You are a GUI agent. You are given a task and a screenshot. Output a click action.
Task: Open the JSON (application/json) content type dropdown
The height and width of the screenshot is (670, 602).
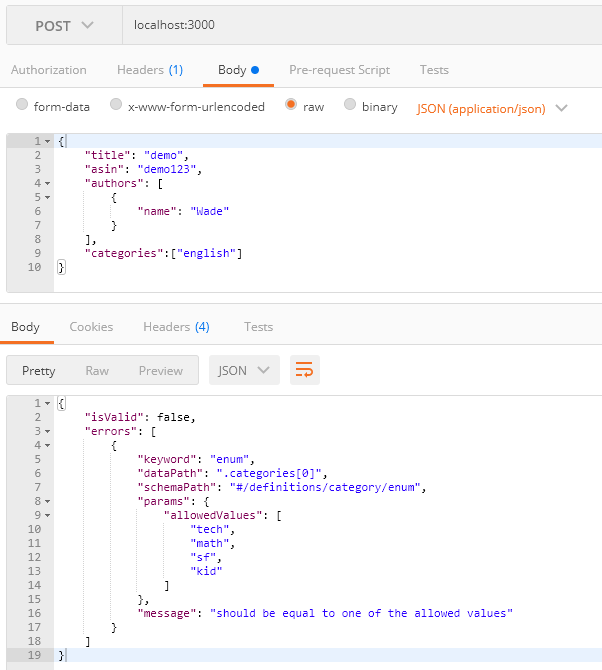(492, 109)
